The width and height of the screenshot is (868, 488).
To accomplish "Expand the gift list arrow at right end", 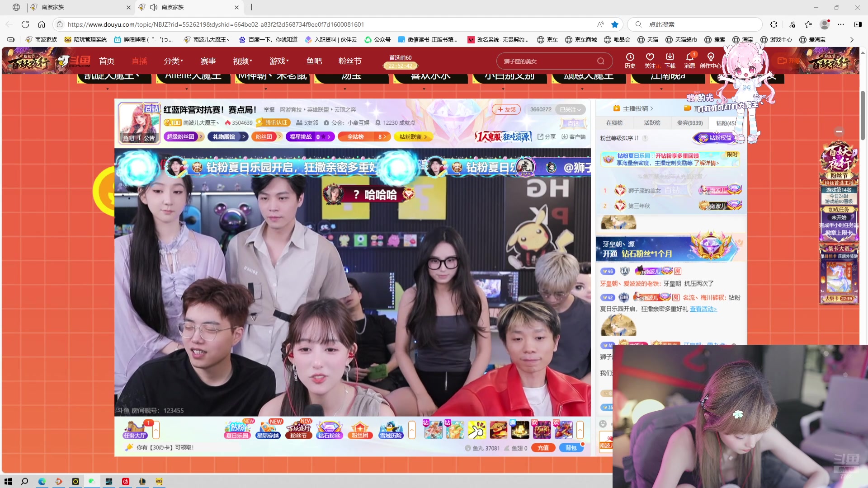I will point(580,430).
